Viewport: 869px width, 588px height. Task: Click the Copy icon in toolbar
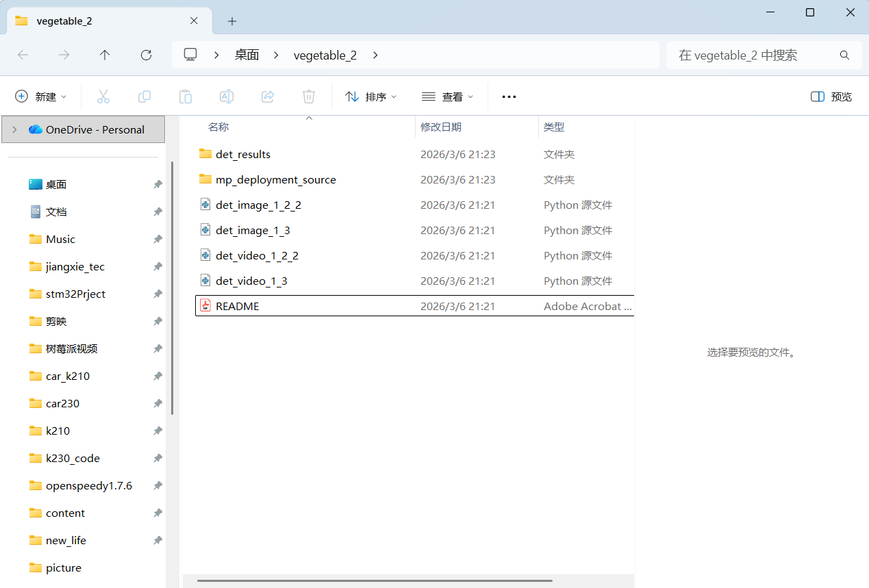point(144,97)
